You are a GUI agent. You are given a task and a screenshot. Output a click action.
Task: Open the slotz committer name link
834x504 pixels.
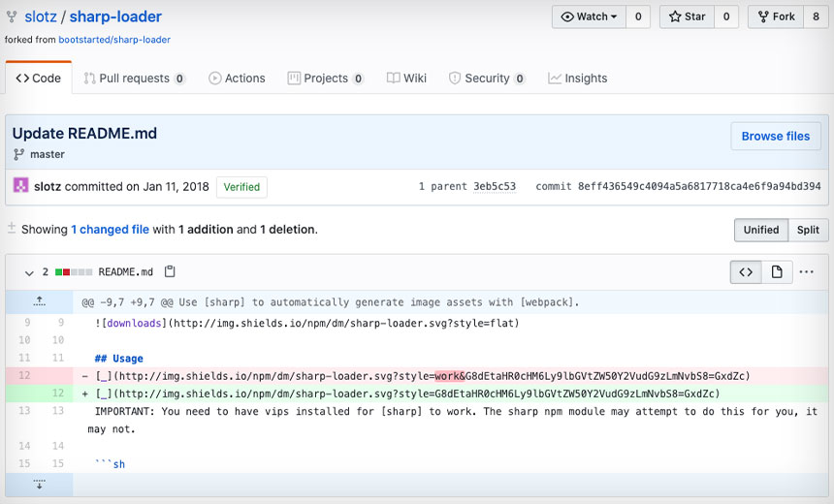click(x=48, y=187)
